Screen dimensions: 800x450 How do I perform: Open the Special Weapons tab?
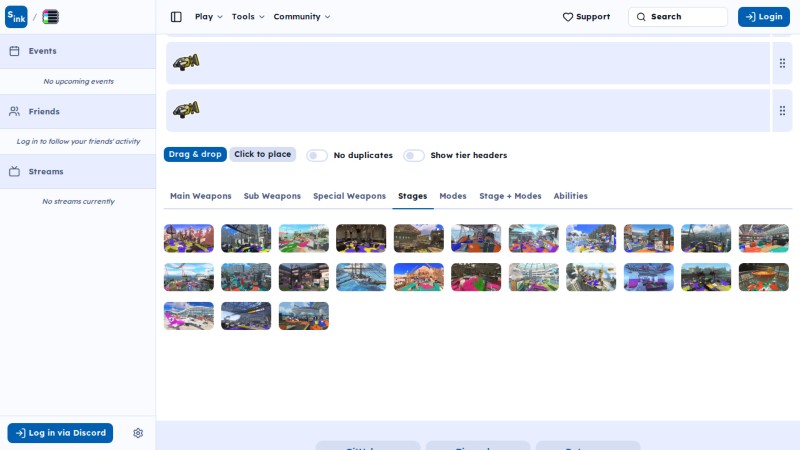point(349,196)
